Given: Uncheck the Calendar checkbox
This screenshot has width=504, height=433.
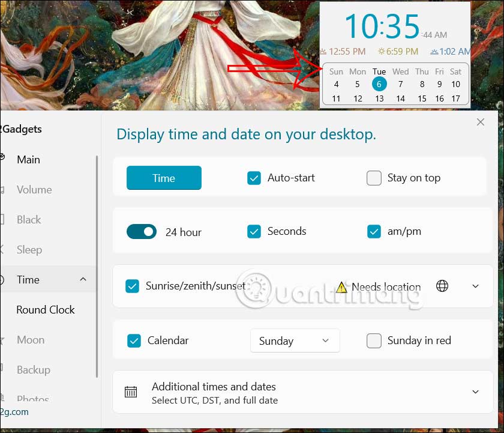Looking at the screenshot, I should [x=134, y=341].
